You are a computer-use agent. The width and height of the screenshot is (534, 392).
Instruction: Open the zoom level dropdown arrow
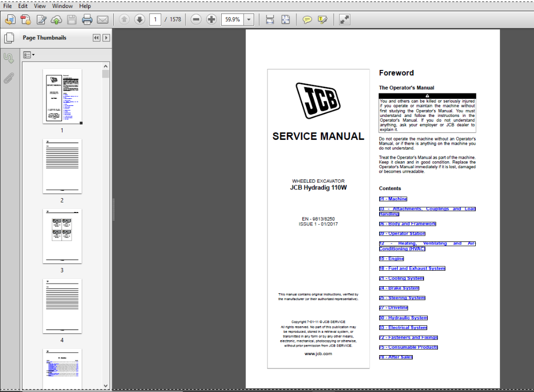coord(249,19)
